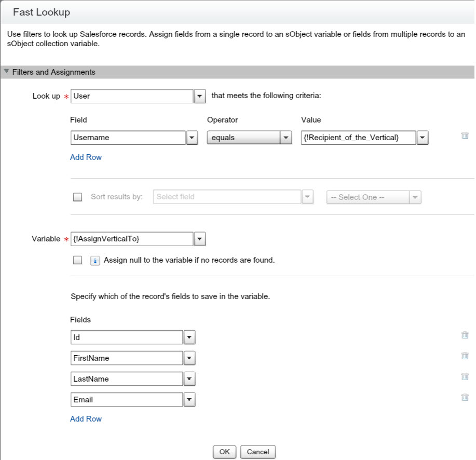
Task: Click into the Email field input box
Action: [127, 399]
